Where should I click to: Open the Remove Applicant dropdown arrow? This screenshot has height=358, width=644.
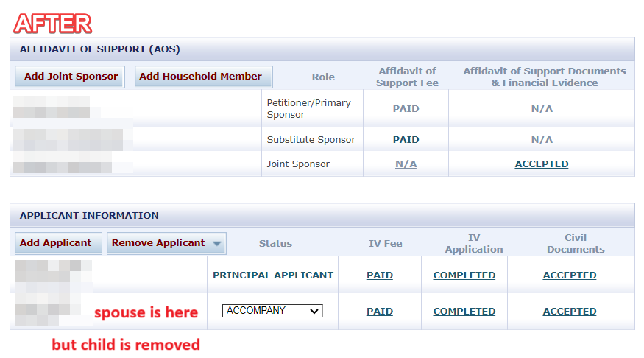pos(217,243)
